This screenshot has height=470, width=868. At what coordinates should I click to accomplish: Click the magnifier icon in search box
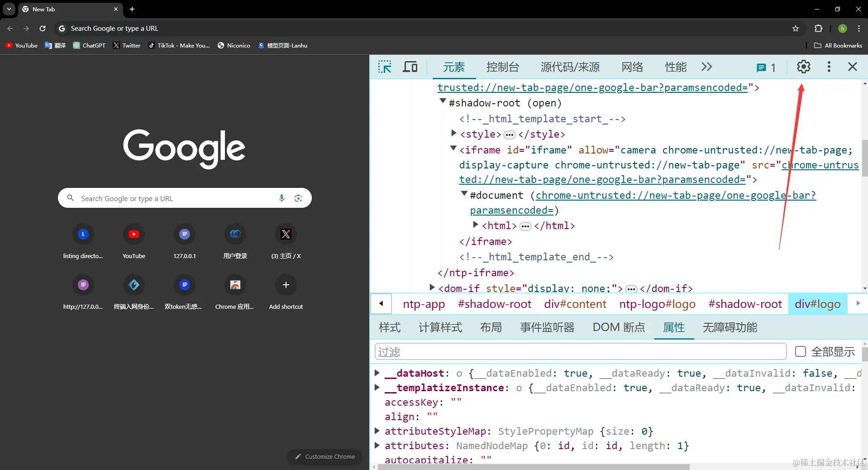[70, 198]
